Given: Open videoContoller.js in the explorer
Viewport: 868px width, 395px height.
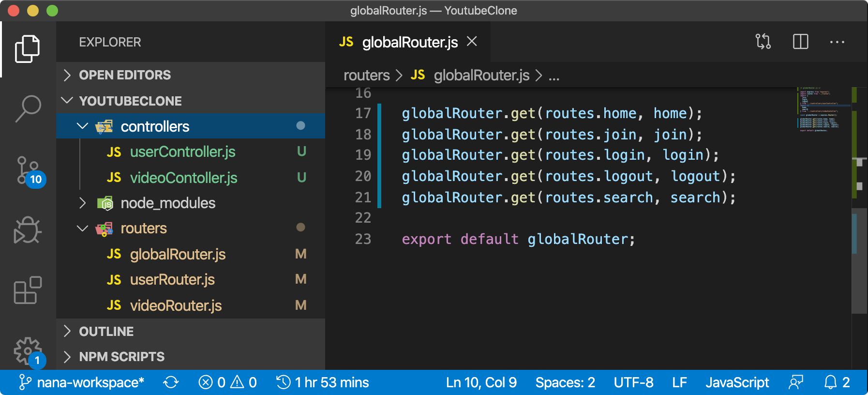Looking at the screenshot, I should pyautogui.click(x=191, y=178).
